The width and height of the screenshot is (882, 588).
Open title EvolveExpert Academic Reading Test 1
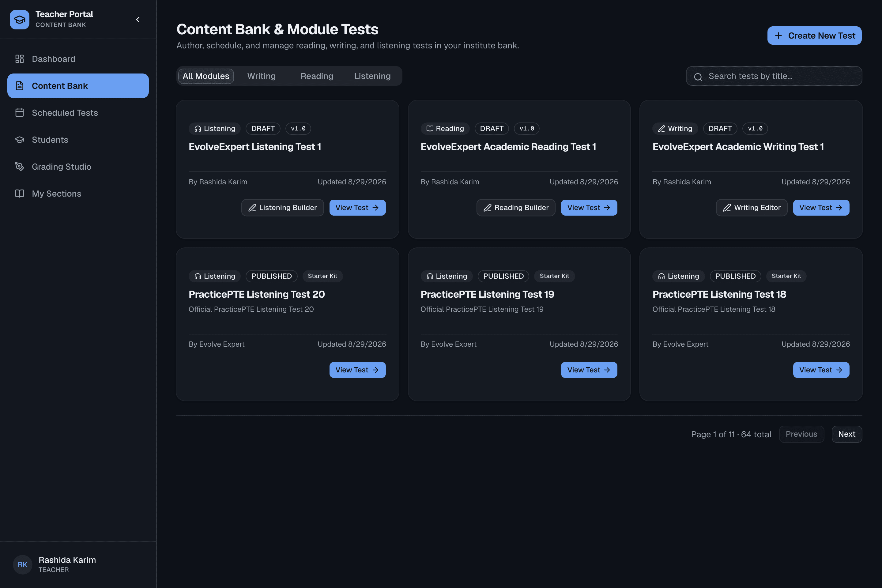coord(508,147)
